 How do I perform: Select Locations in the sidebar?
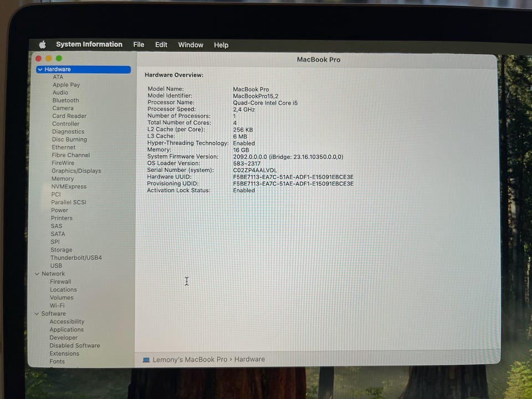(x=63, y=290)
